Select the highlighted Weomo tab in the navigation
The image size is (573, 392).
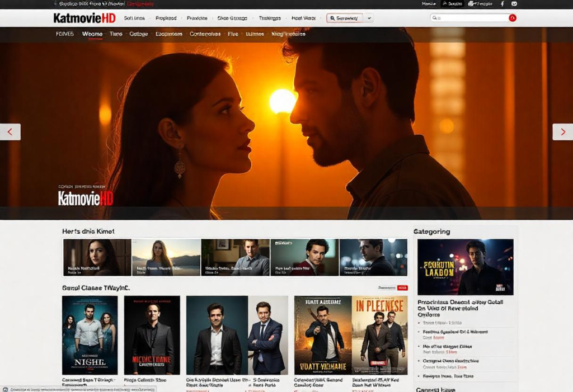(92, 34)
